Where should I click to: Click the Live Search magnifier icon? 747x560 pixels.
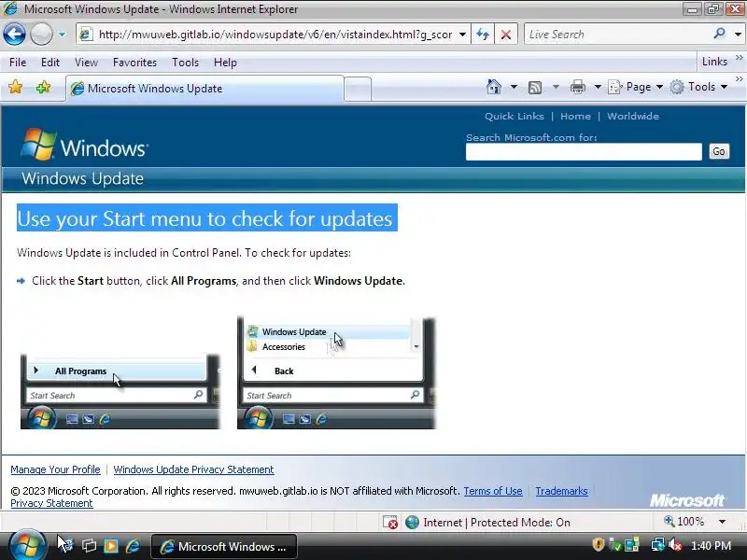pyautogui.click(x=719, y=34)
